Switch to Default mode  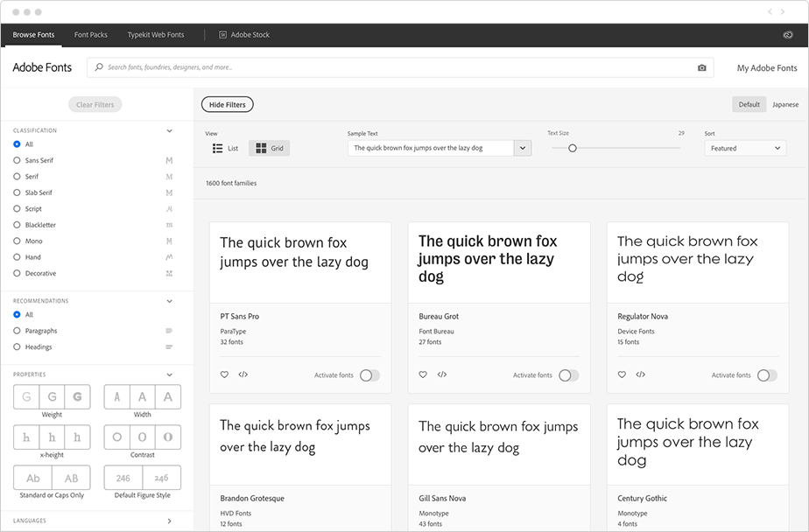pos(749,105)
